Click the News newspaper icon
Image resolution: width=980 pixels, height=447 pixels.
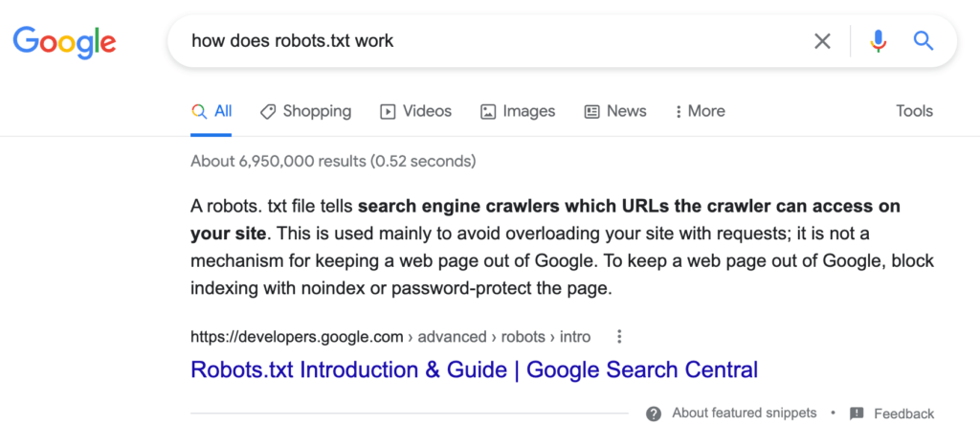(592, 111)
